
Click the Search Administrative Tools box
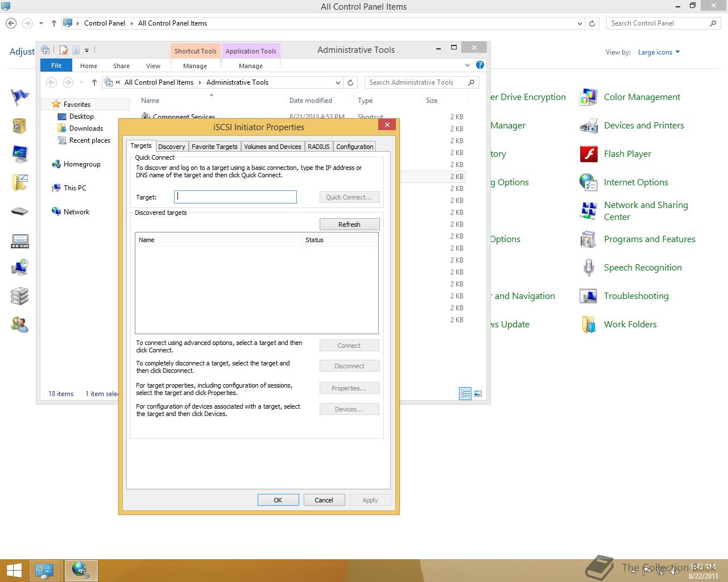click(421, 82)
